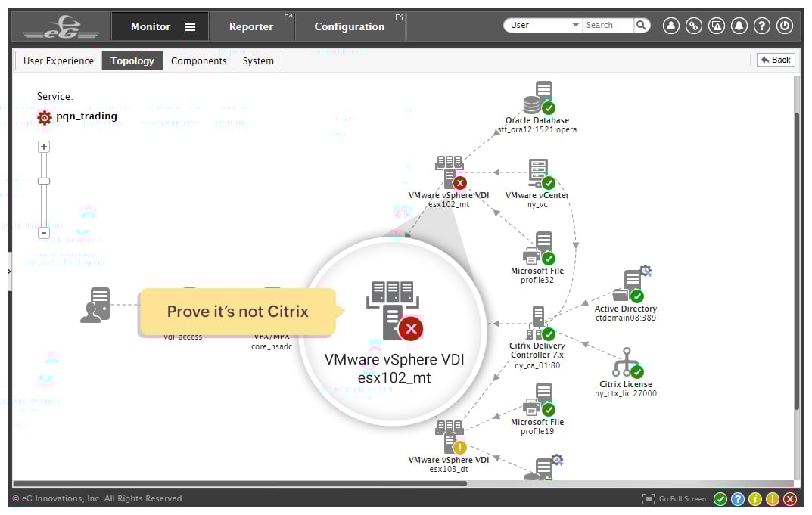The width and height of the screenshot is (812, 515).
Task: Click the bell notifications icon
Action: pyautogui.click(x=739, y=25)
